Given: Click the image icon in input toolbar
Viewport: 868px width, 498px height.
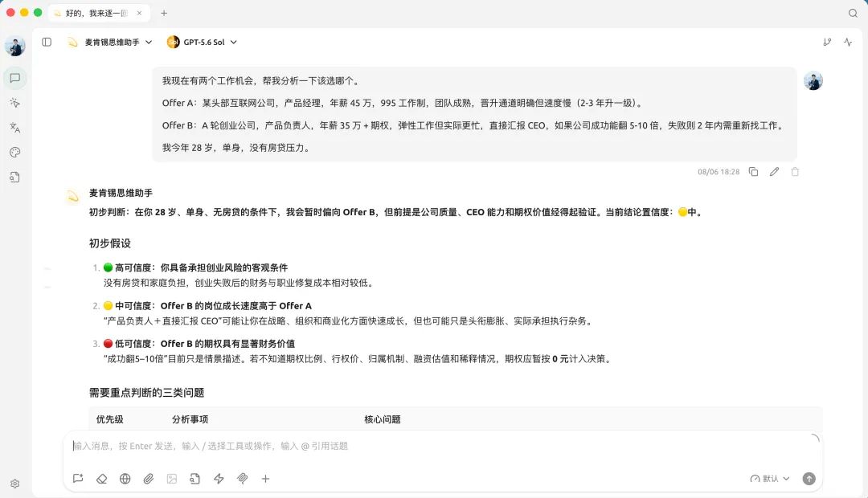Looking at the screenshot, I should 172,479.
